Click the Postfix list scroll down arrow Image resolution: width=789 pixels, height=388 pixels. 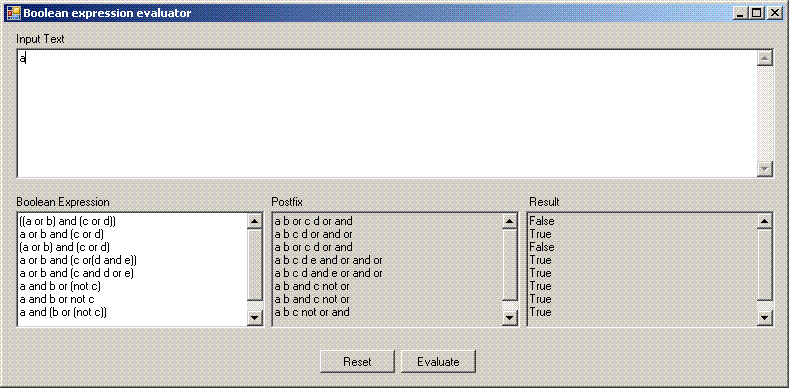(510, 318)
